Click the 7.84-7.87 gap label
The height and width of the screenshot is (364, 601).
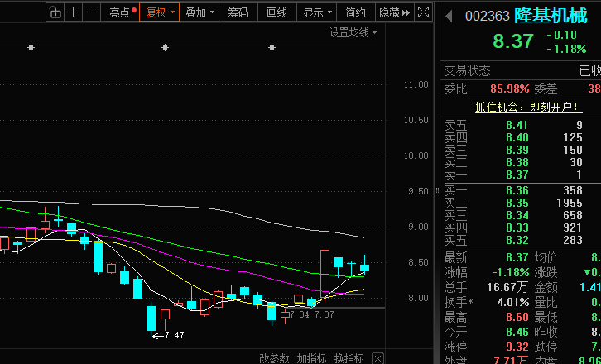coord(312,315)
